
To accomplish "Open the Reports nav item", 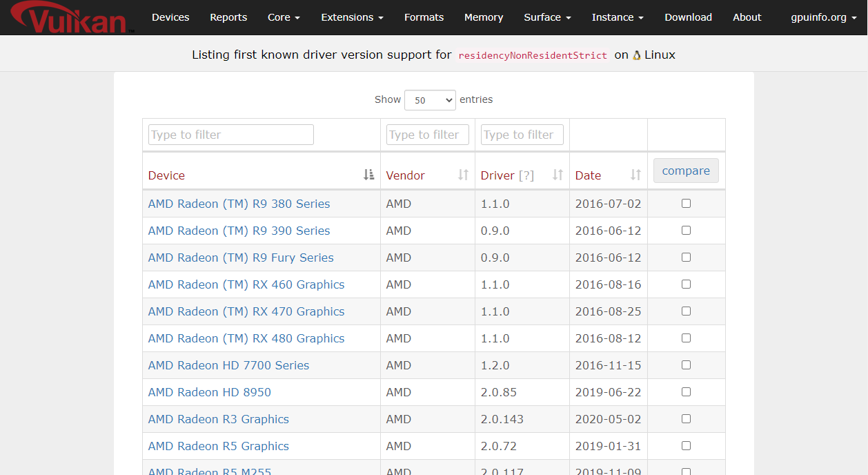I will 228,17.
